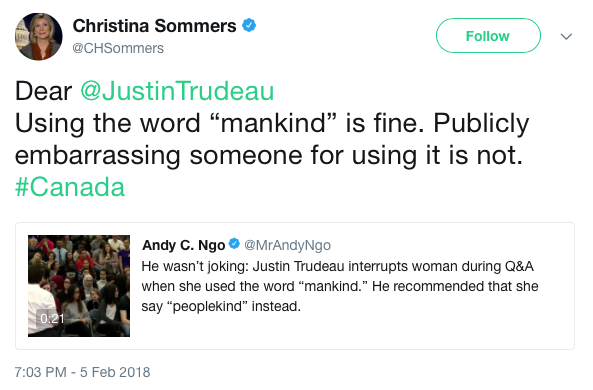This screenshot has width=593, height=390.
Task: Expand the tweet options chevron menu
Action: click(x=566, y=36)
